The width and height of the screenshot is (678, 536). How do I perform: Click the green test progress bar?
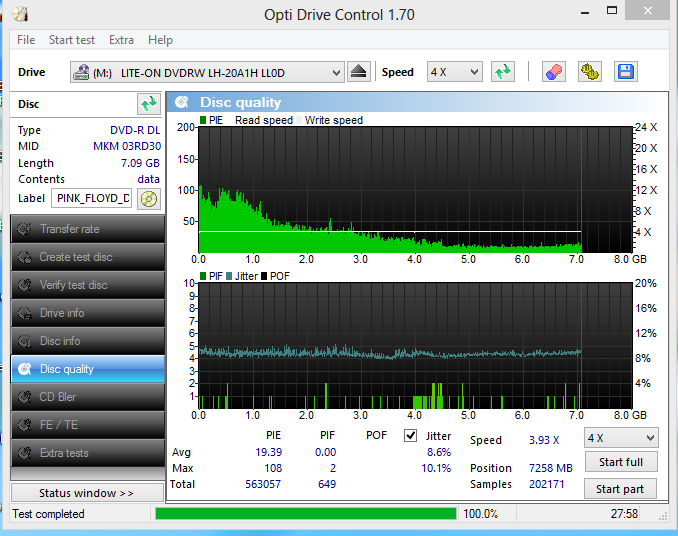point(306,514)
